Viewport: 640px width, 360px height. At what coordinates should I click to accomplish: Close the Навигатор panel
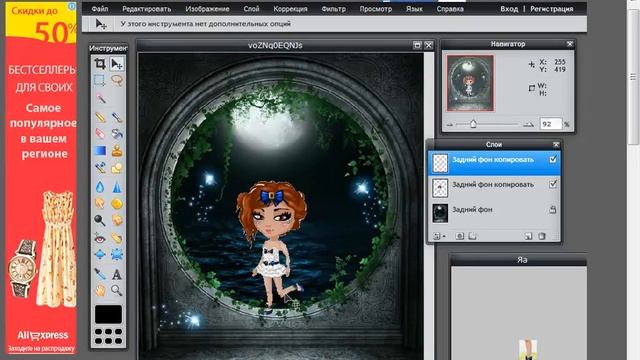[x=570, y=44]
